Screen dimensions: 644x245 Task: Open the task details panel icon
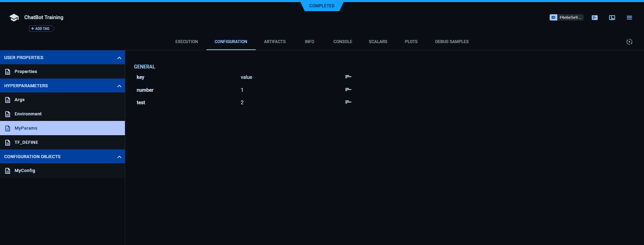pyautogui.click(x=594, y=18)
